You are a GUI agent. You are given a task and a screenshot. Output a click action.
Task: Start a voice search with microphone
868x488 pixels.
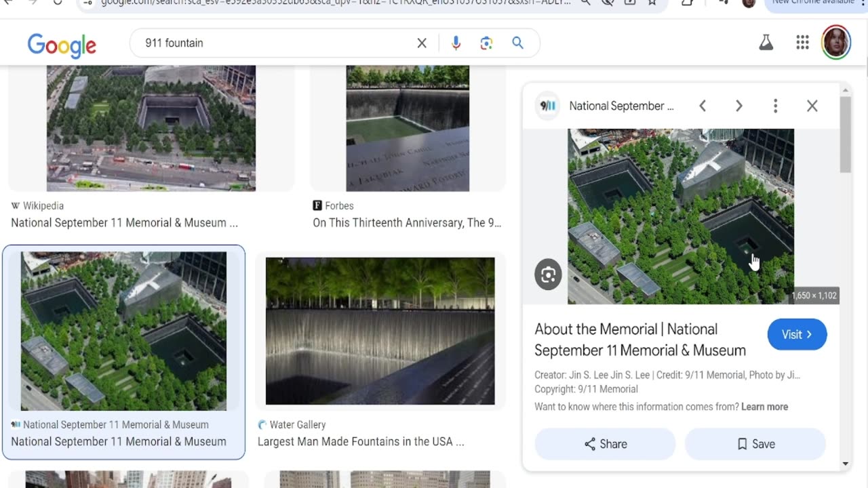point(456,43)
